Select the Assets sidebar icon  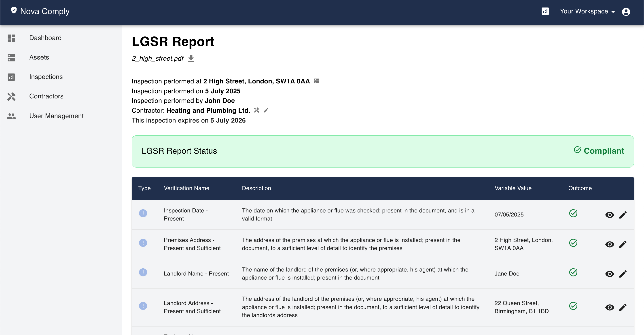(x=11, y=57)
